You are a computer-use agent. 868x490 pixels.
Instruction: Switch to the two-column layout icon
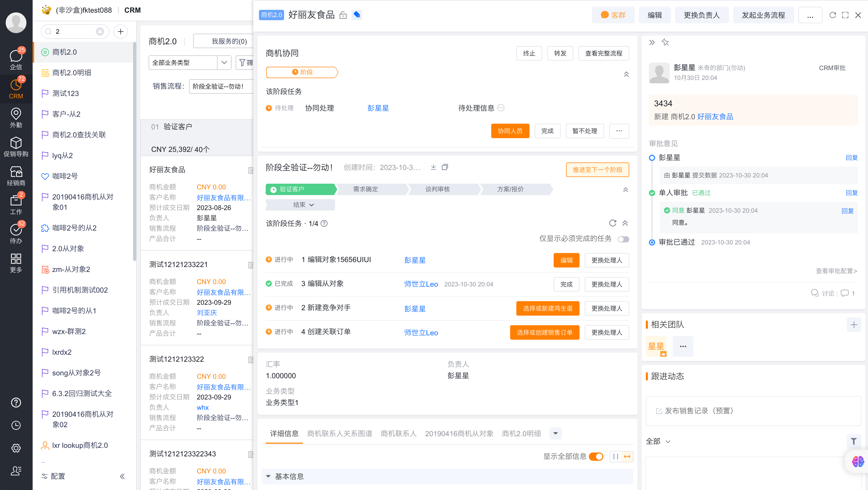pos(616,457)
